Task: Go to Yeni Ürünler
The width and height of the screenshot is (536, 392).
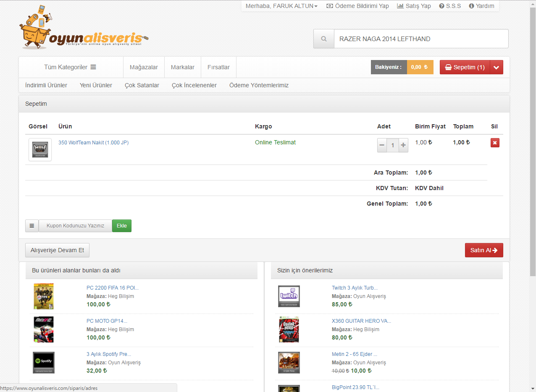Action: [96, 85]
